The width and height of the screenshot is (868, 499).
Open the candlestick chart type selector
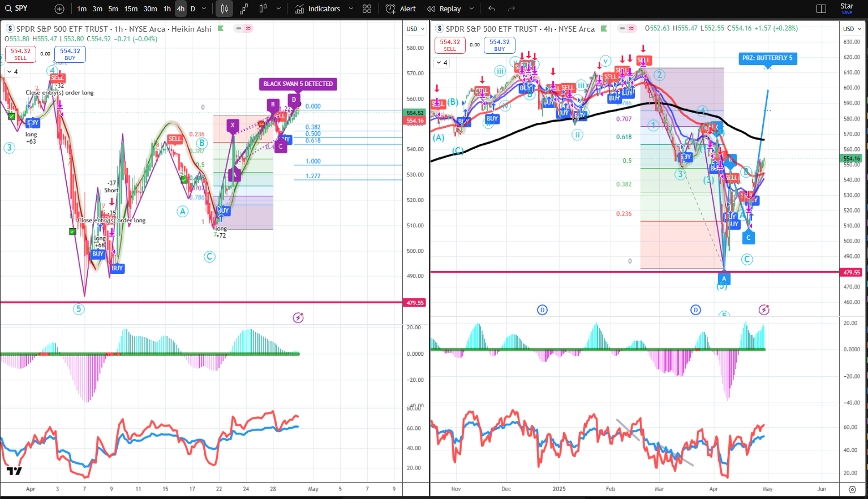225,8
